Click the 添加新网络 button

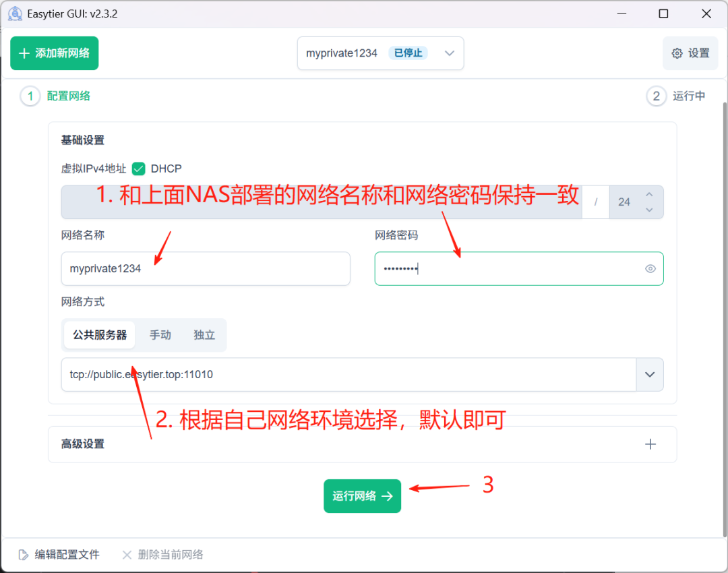click(x=55, y=53)
